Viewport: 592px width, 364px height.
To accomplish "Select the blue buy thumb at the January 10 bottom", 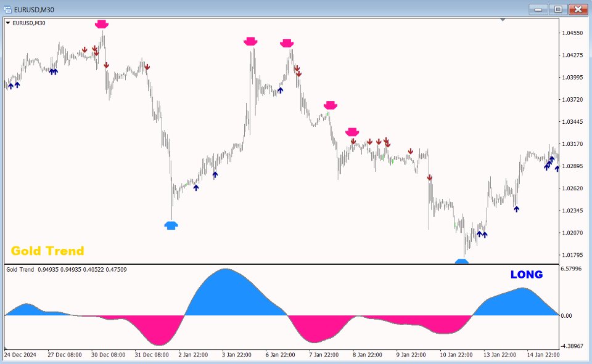I will pyautogui.click(x=461, y=262).
